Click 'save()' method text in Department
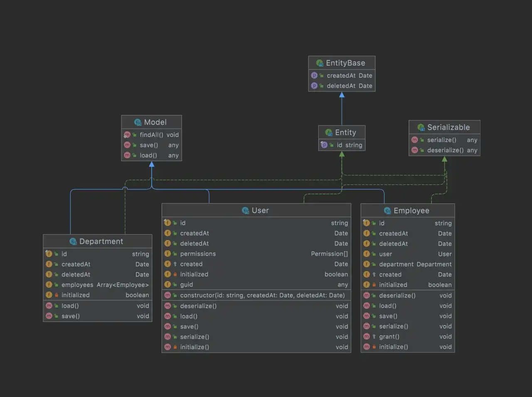Viewport: 532px width, 397px height. (71, 316)
